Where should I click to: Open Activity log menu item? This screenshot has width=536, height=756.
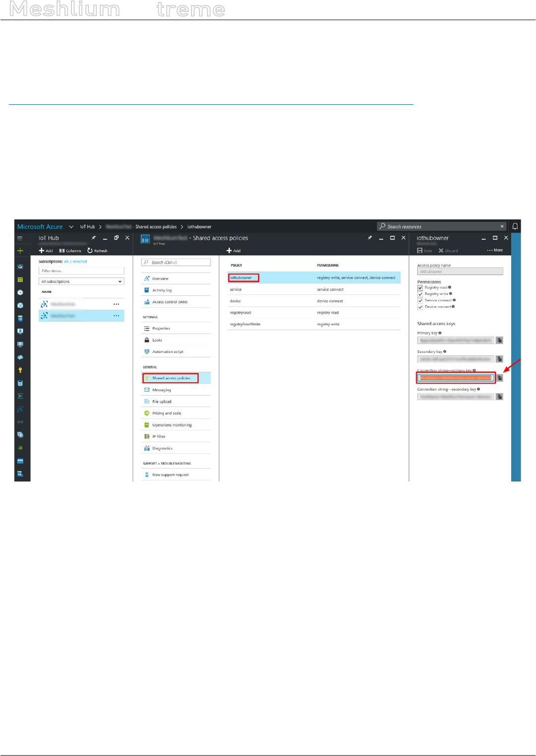(x=176, y=290)
